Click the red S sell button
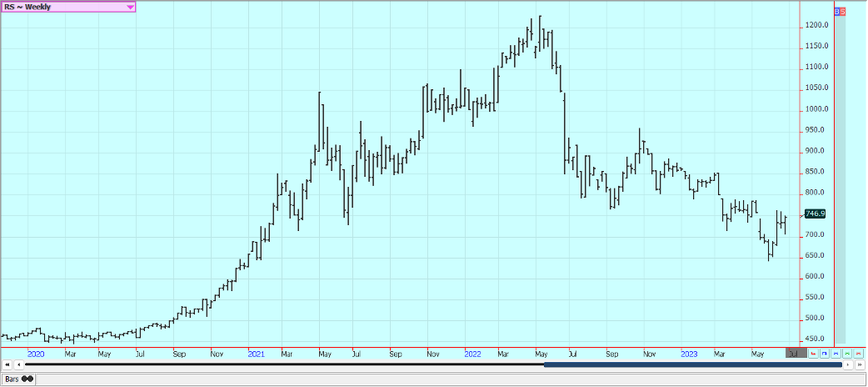This screenshot has width=868, height=387. 842,11
